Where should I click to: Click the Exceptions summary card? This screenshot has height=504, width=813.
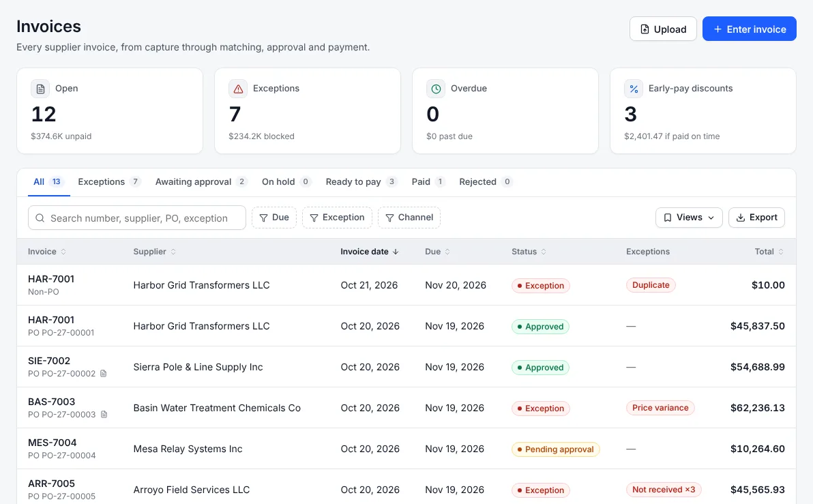[x=308, y=111]
